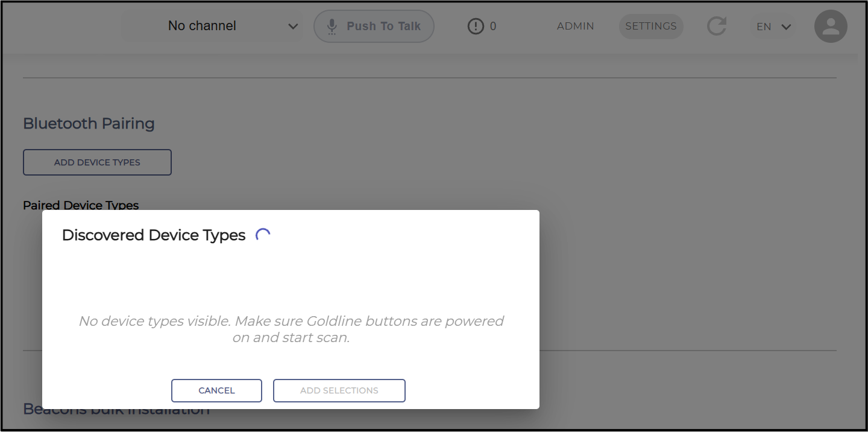Click the microphone icon in Push To Talk
The height and width of the screenshot is (432, 868).
332,27
